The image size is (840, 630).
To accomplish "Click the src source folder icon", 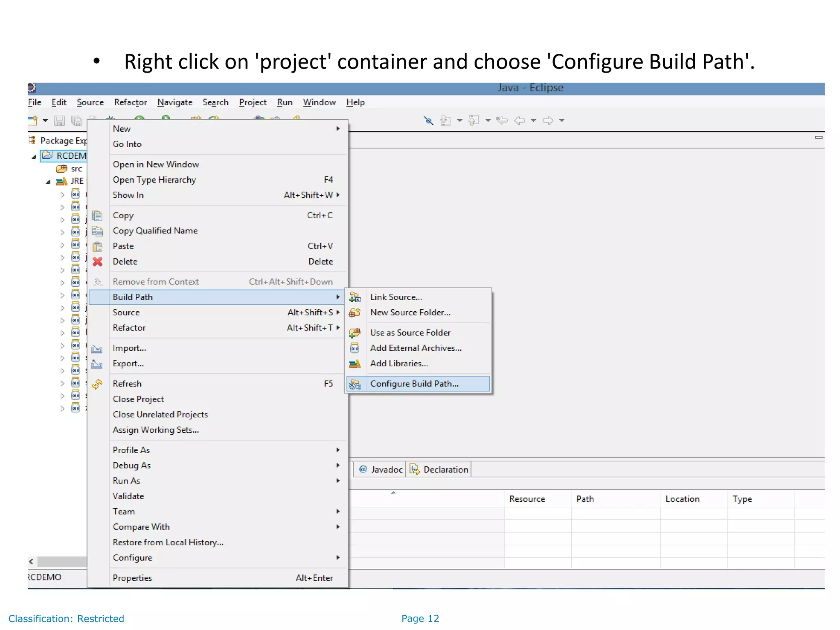I will [x=62, y=169].
